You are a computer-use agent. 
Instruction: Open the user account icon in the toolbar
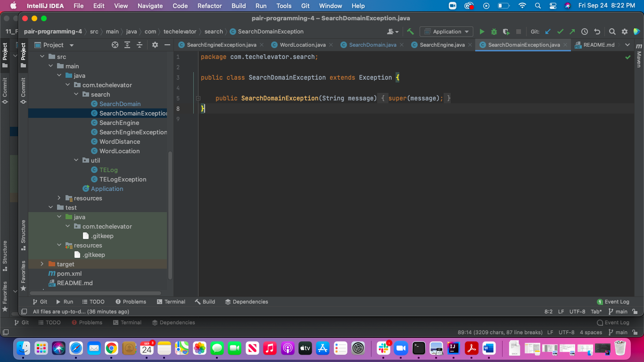click(x=392, y=32)
